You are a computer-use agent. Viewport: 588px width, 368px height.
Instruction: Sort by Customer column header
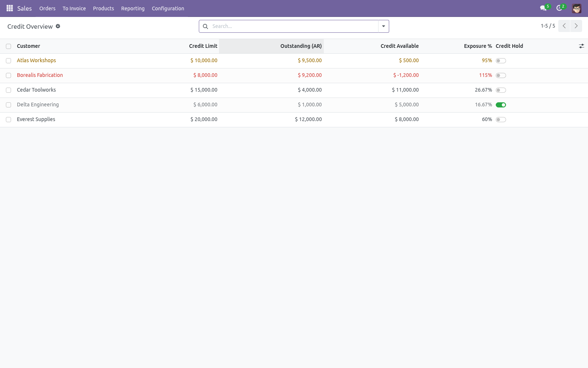click(28, 46)
